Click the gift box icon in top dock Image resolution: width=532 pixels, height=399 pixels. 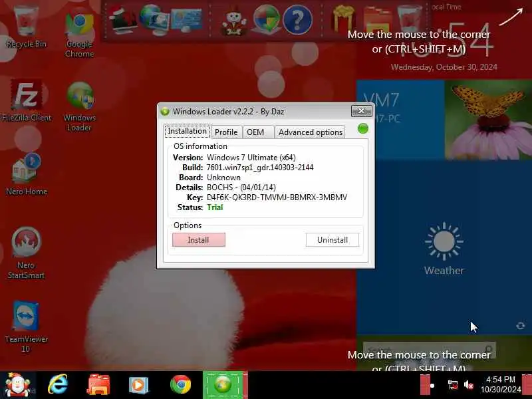pyautogui.click(x=343, y=19)
